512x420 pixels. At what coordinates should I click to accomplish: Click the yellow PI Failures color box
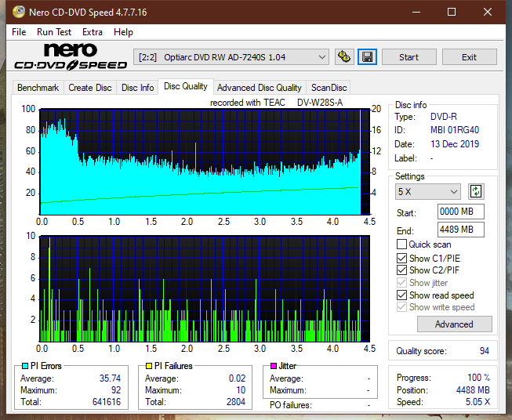[x=149, y=366]
